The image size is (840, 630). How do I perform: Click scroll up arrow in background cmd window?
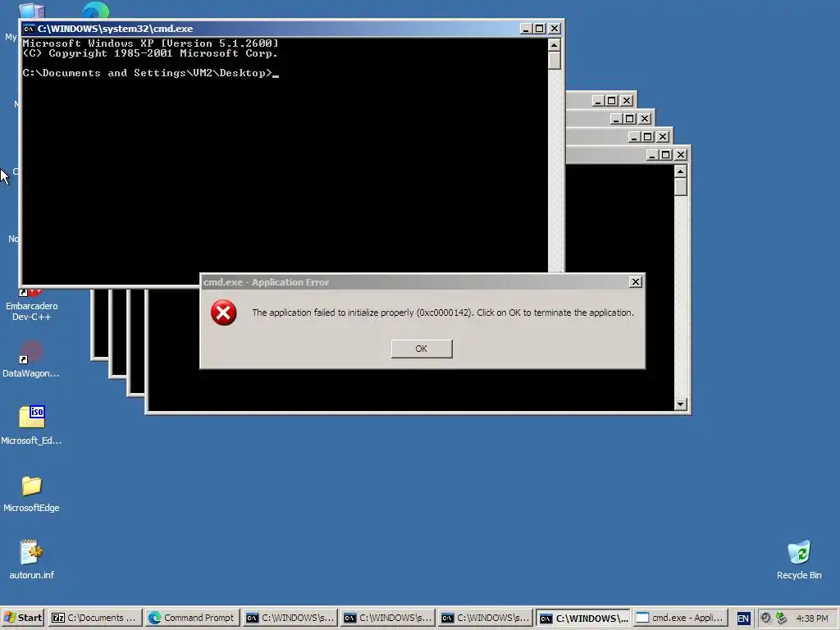680,171
